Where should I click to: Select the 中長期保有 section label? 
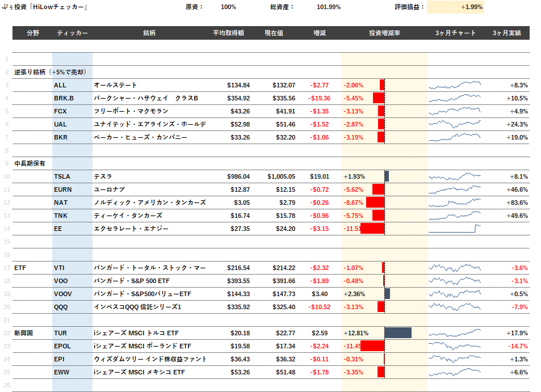tap(30, 163)
